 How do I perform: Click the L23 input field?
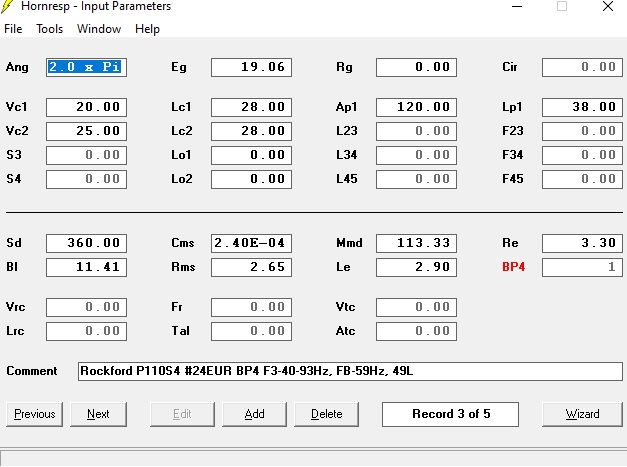tap(416, 131)
